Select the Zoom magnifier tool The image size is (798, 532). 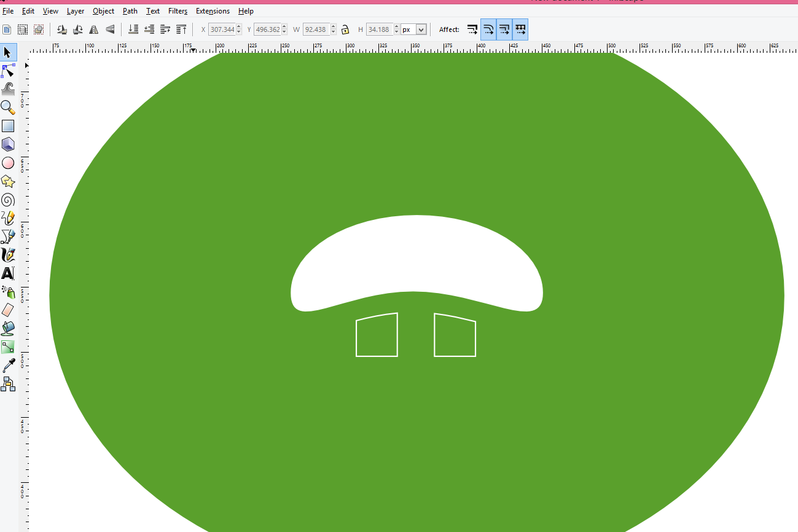8,108
